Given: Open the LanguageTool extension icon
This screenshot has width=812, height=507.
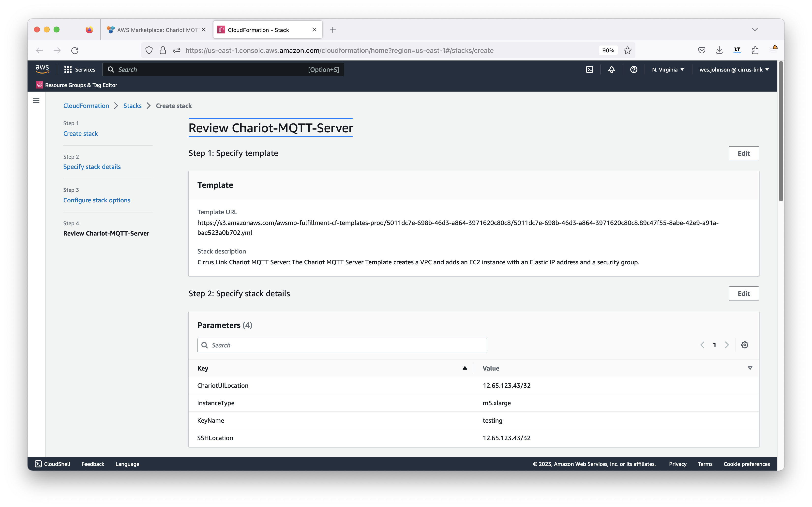Looking at the screenshot, I should [x=737, y=50].
